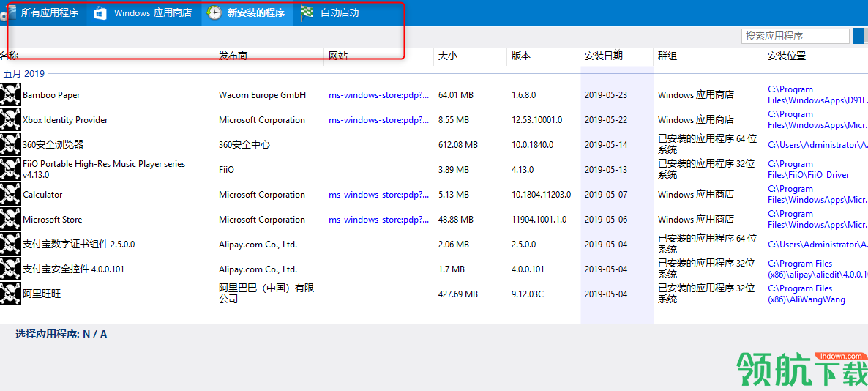Screen dimensions: 868x391
Task: Click the 阿里巴巴（中国）有限公司 publisher cell
Action: coord(267,294)
